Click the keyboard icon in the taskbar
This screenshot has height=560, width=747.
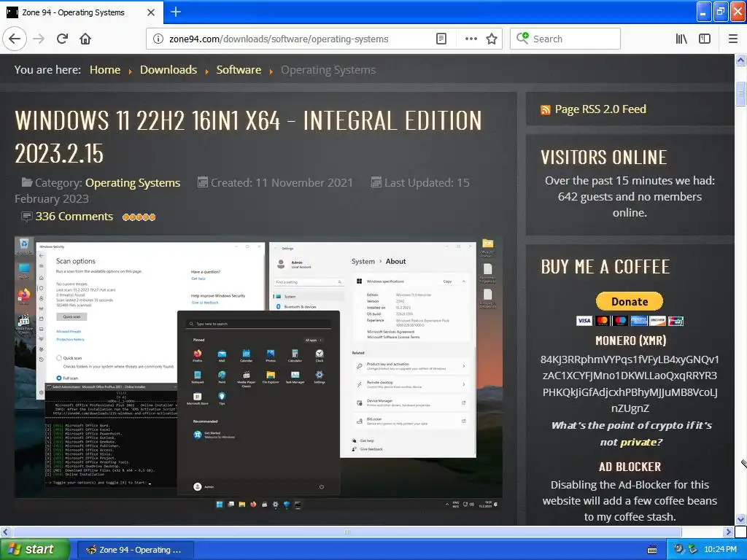tap(651, 550)
